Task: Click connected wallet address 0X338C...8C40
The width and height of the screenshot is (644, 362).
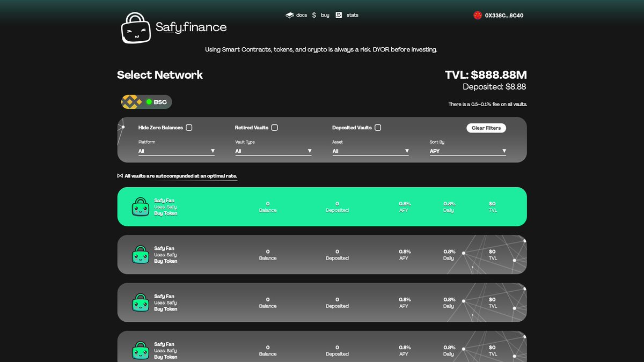Action: (504, 16)
